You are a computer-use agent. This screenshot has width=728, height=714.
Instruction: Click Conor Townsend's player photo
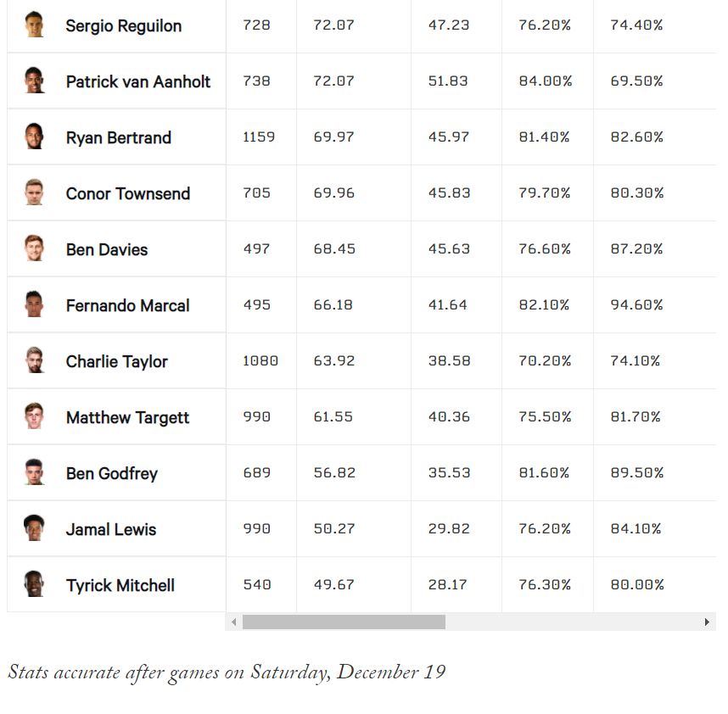pos(35,192)
